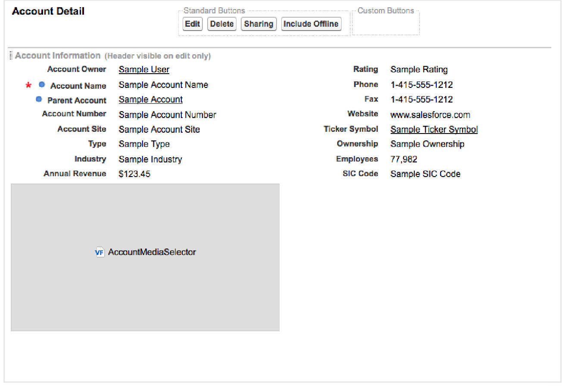This screenshot has width=572, height=392.
Task: Click the Phone field value
Action: click(421, 85)
